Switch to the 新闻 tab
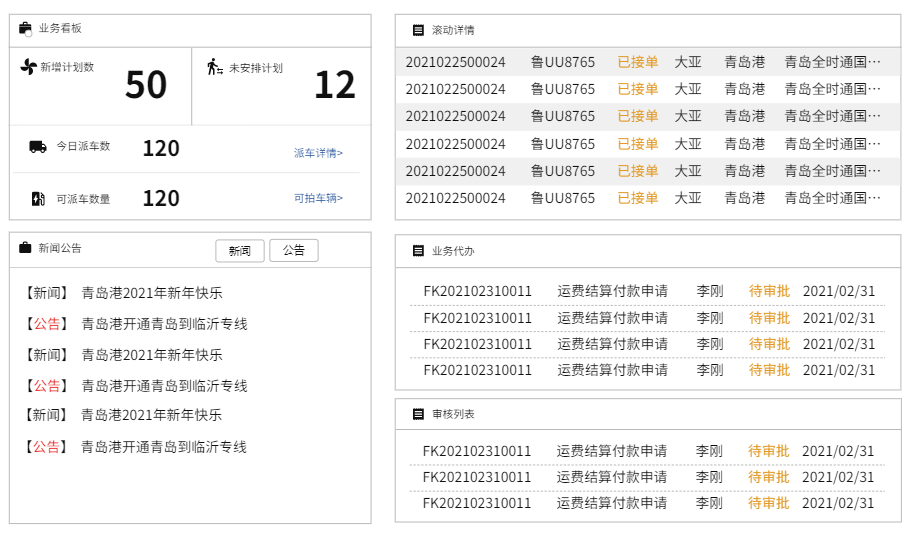The image size is (913, 544). [240, 250]
